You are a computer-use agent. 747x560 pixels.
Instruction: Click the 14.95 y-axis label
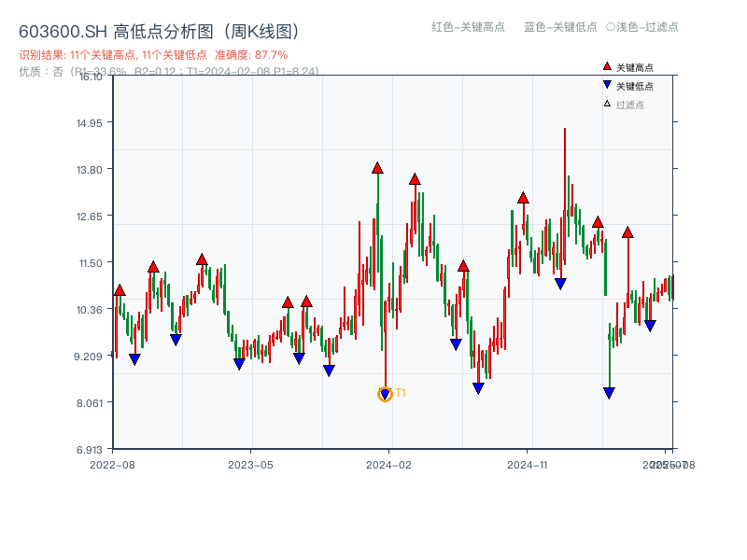(89, 123)
